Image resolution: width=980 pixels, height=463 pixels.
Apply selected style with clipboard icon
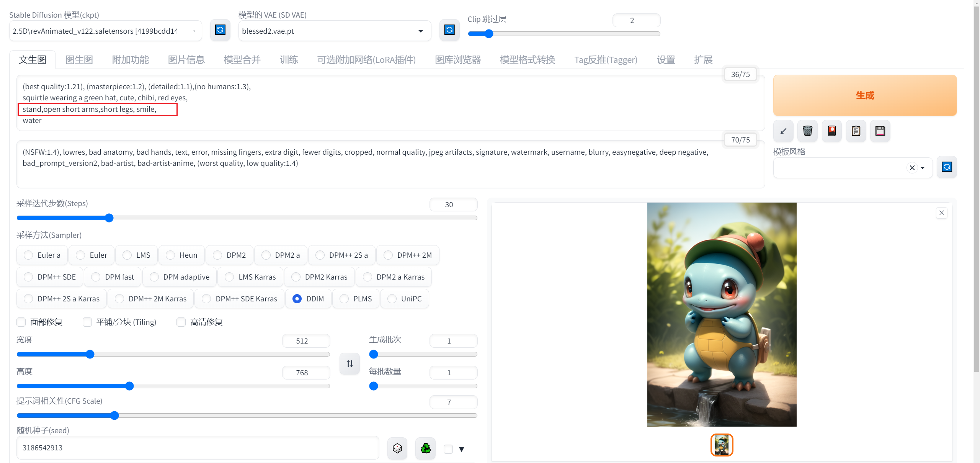click(x=856, y=131)
